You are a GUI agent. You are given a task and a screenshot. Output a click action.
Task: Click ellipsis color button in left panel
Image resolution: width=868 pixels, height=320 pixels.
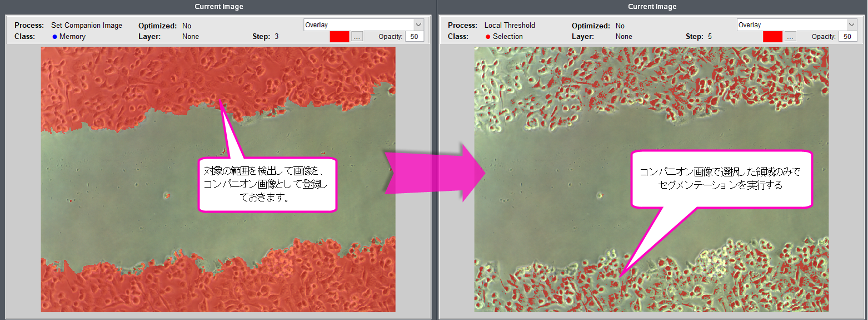point(357,37)
